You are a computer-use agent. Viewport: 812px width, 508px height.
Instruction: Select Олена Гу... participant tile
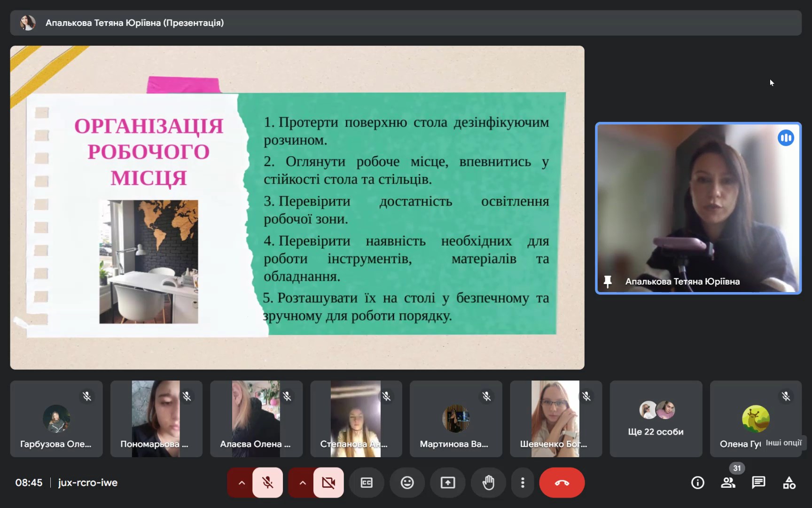click(756, 419)
